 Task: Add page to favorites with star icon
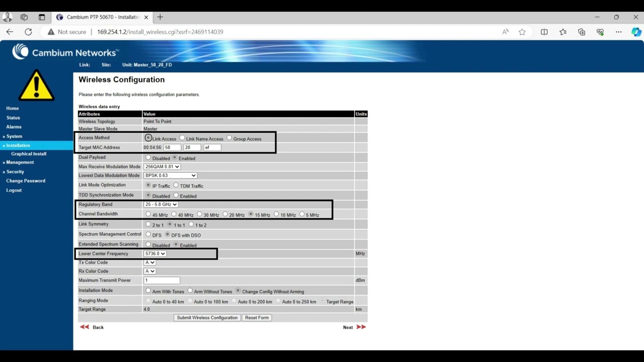pos(522,32)
